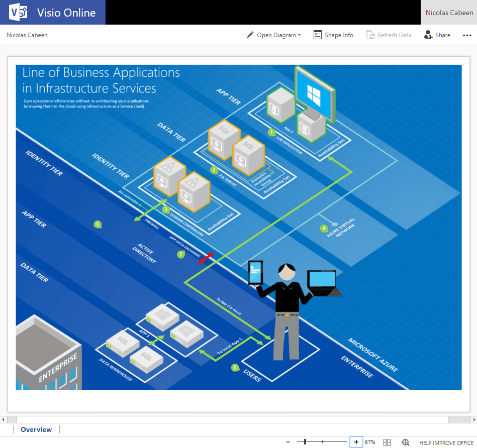Open the Pan and Zoom window icon
This screenshot has width=477, height=448.
point(405,442)
